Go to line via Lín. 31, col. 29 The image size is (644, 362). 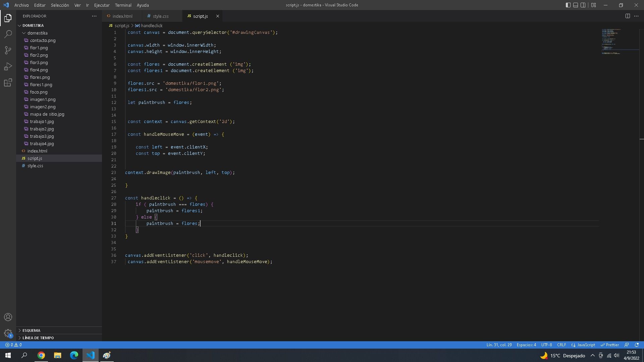point(499,345)
